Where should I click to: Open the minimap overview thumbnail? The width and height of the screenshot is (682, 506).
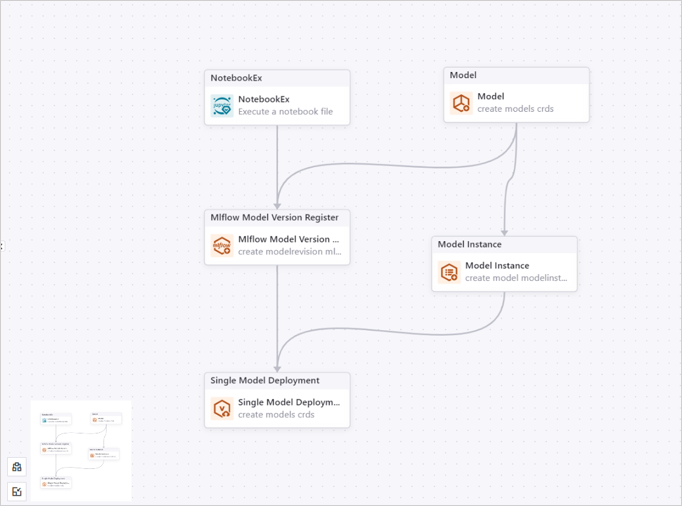tap(81, 450)
